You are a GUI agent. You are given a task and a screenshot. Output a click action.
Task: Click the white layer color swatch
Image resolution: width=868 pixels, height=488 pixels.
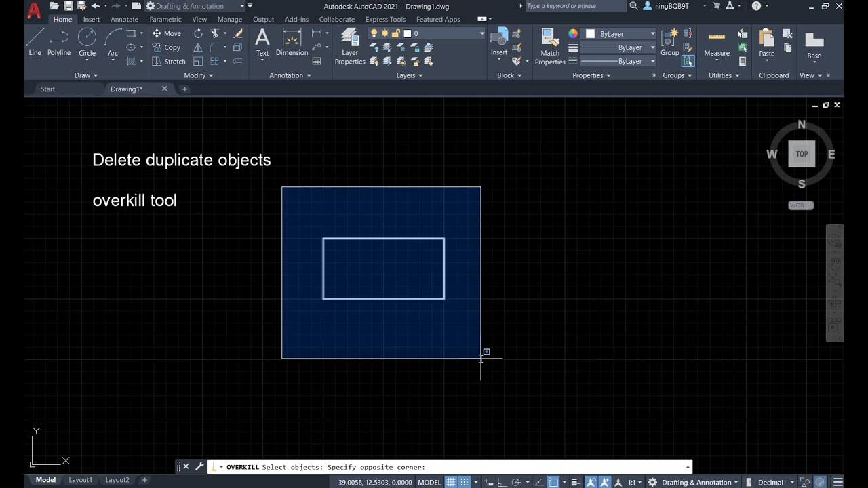[x=407, y=33]
